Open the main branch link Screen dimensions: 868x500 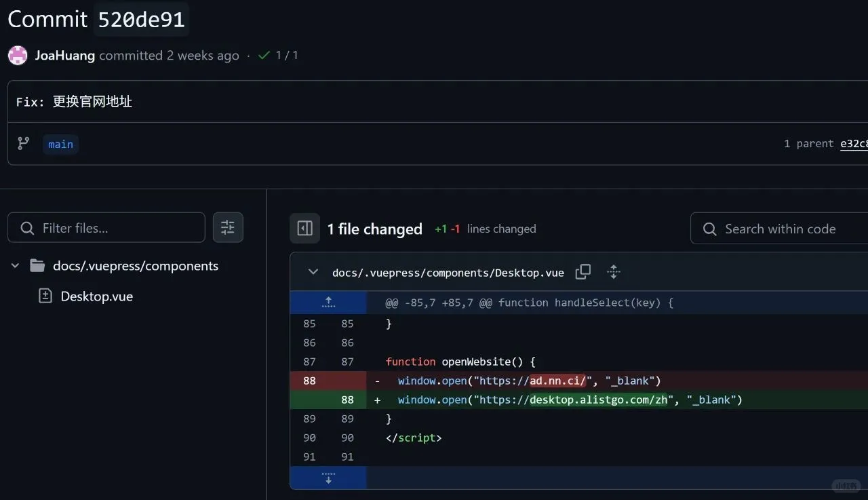click(x=60, y=145)
